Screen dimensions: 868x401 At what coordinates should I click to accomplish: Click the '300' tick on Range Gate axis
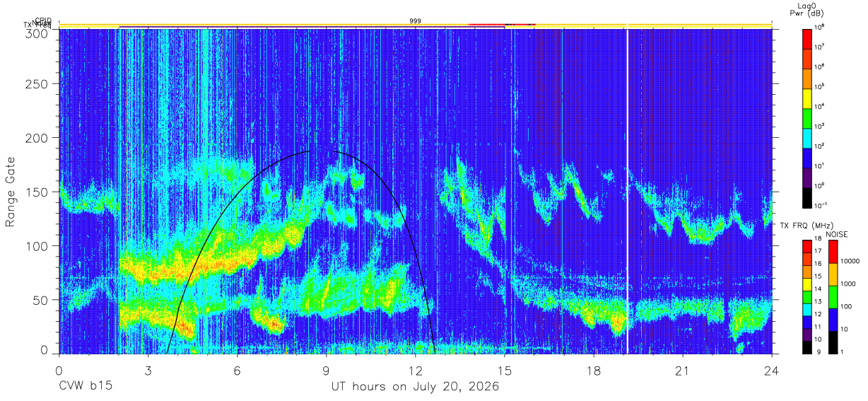(x=37, y=33)
